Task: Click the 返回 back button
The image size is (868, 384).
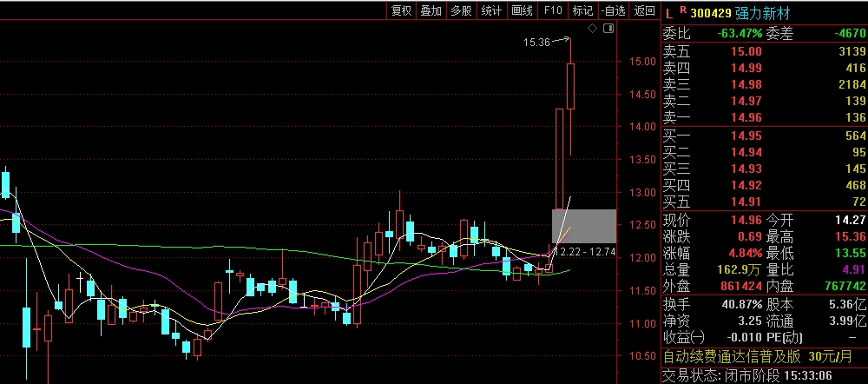Action: pos(644,10)
